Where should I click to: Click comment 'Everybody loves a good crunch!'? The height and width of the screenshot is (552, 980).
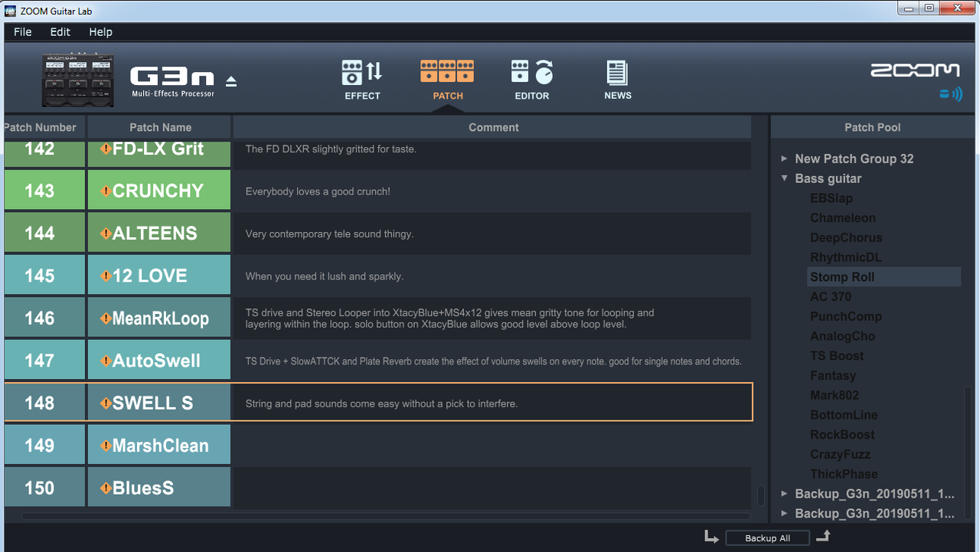[x=318, y=191]
